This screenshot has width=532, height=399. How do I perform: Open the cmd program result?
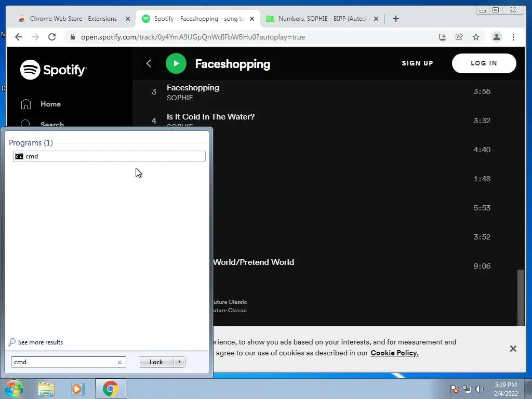pyautogui.click(x=109, y=156)
